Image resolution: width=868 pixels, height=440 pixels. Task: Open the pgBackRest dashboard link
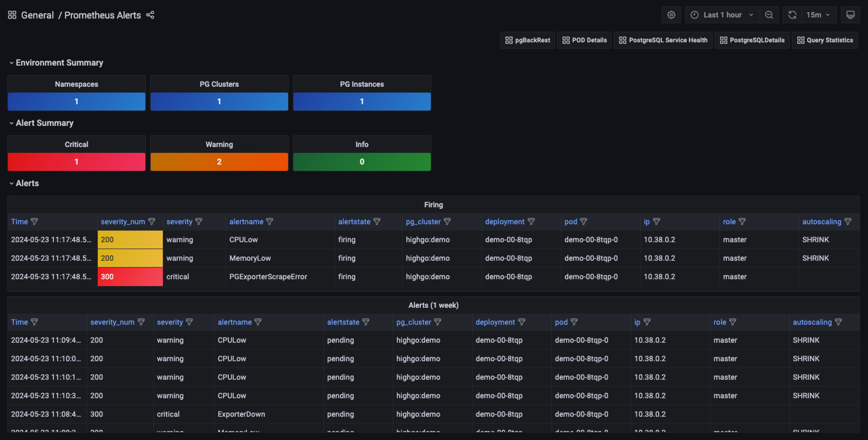tap(528, 40)
